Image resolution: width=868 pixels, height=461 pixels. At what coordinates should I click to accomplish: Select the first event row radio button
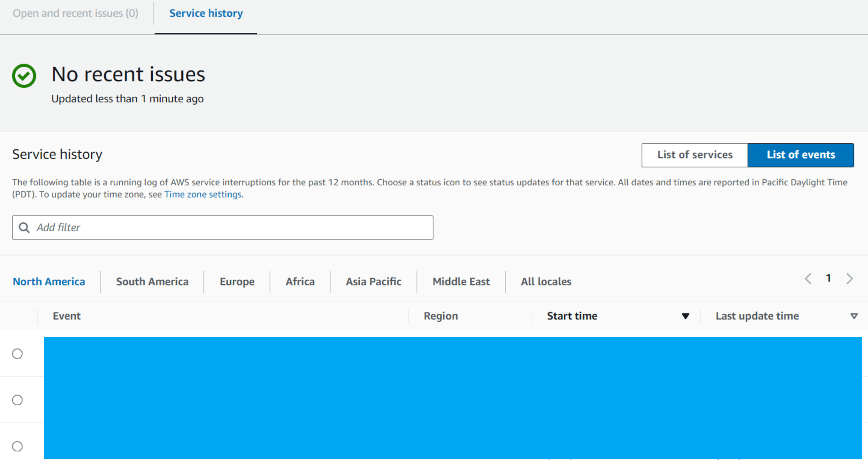tap(17, 354)
